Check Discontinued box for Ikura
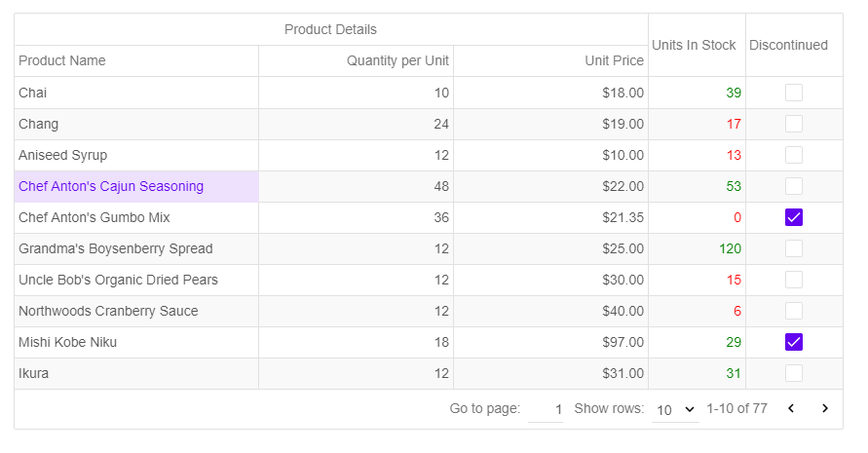 794,373
